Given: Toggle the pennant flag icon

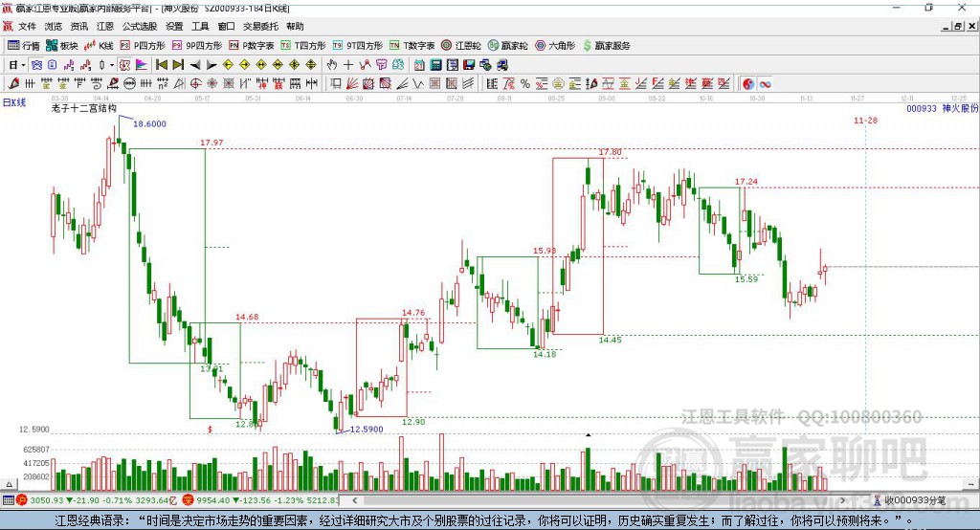Looking at the screenshot, I should pos(142,65).
